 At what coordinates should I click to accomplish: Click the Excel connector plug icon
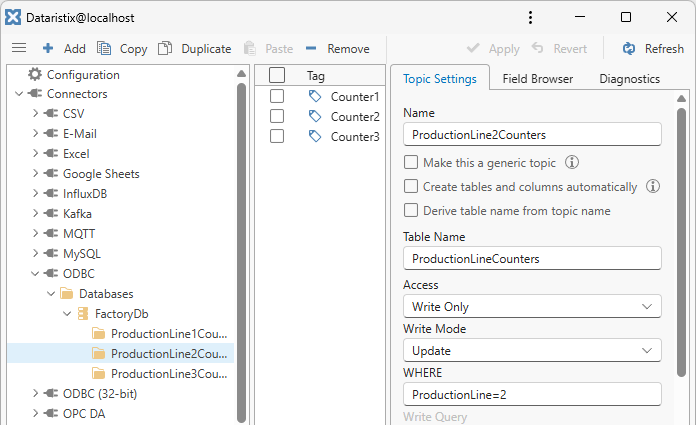[51, 153]
